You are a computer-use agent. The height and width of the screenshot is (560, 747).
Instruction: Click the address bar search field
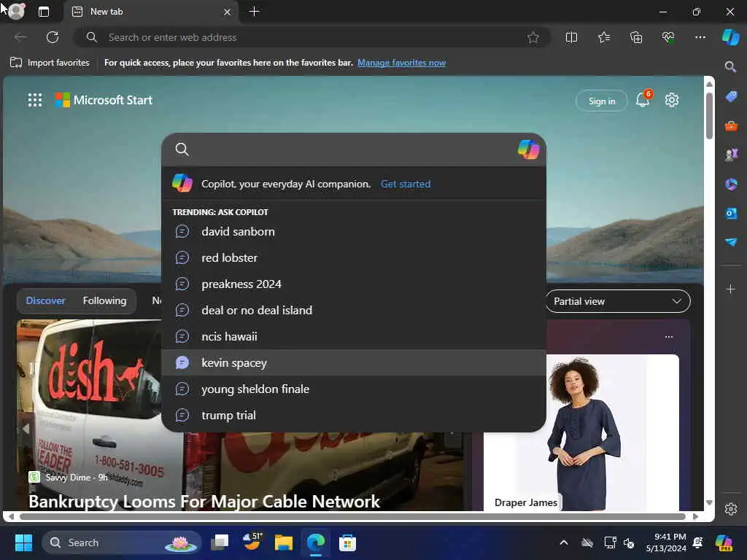coord(312,37)
